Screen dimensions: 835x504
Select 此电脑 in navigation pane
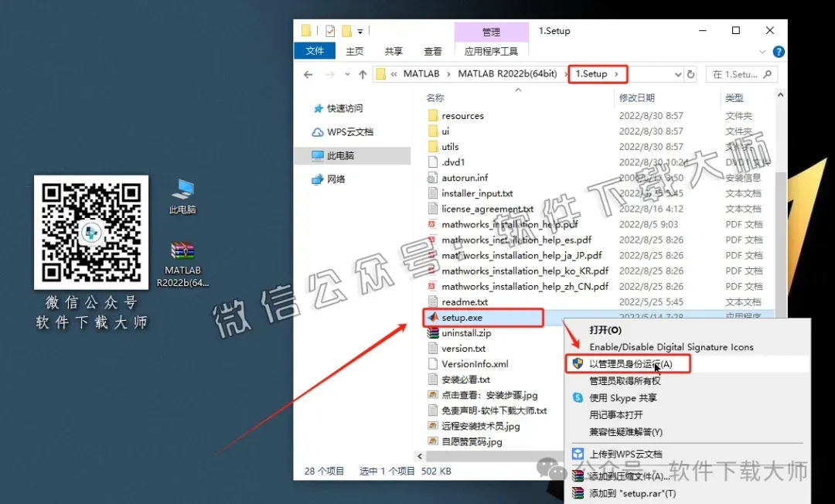(341, 155)
